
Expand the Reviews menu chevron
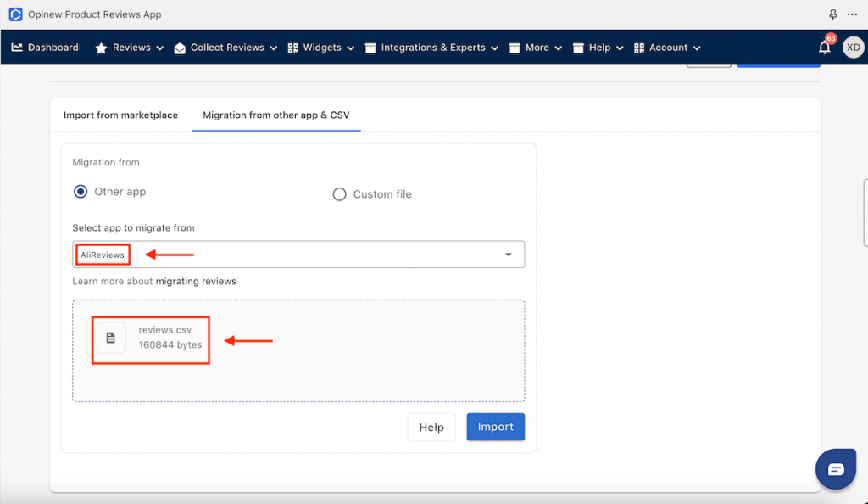(159, 48)
